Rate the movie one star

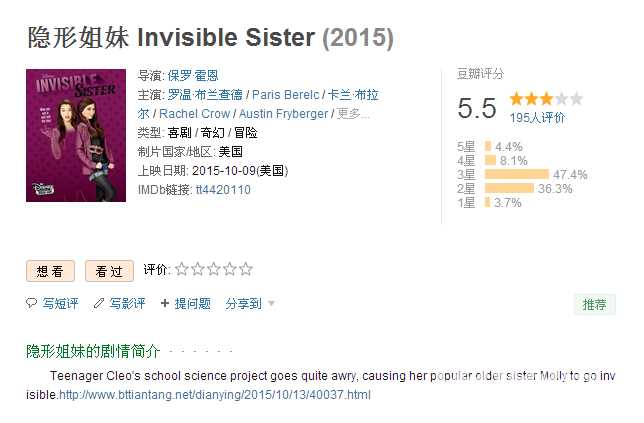(182, 269)
